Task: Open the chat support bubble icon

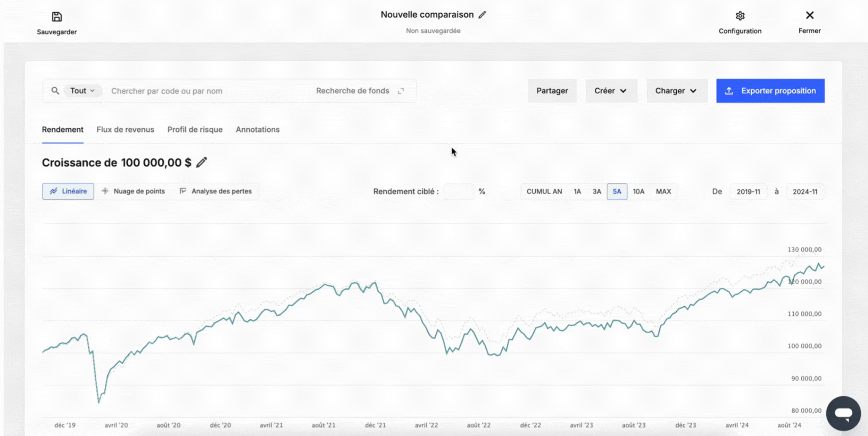Action: (843, 413)
